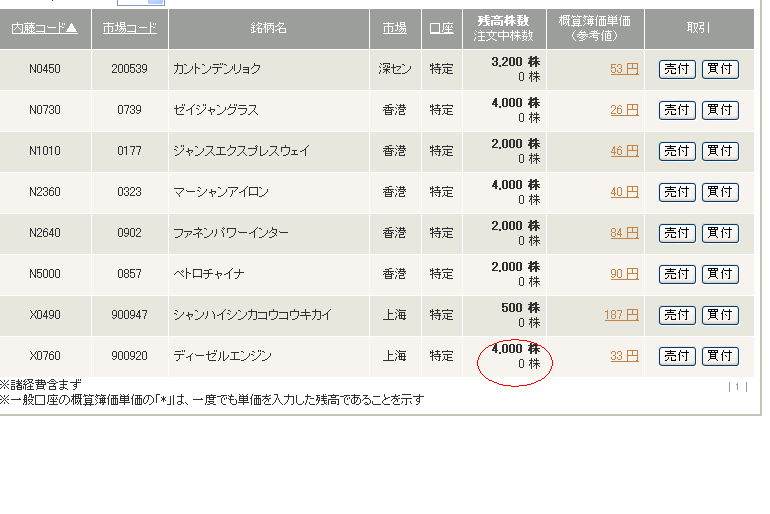This screenshot has height=514, width=770.
Task: Click stock name シャンハイシンカコウコウキカイ
Action: click(x=252, y=315)
